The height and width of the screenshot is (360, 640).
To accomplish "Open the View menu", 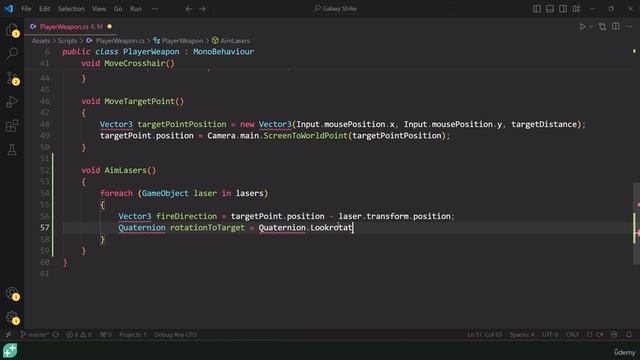I will pyautogui.click(x=99, y=9).
